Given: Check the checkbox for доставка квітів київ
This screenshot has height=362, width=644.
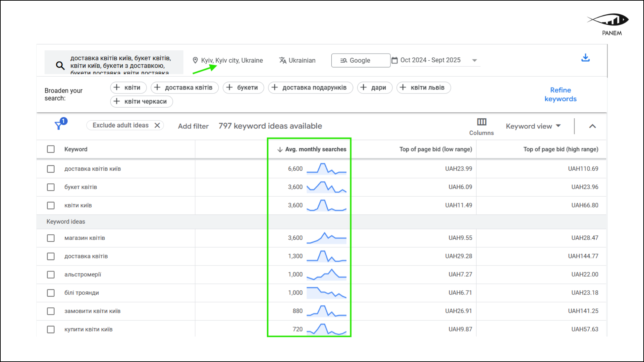Looking at the screenshot, I should click(x=51, y=169).
